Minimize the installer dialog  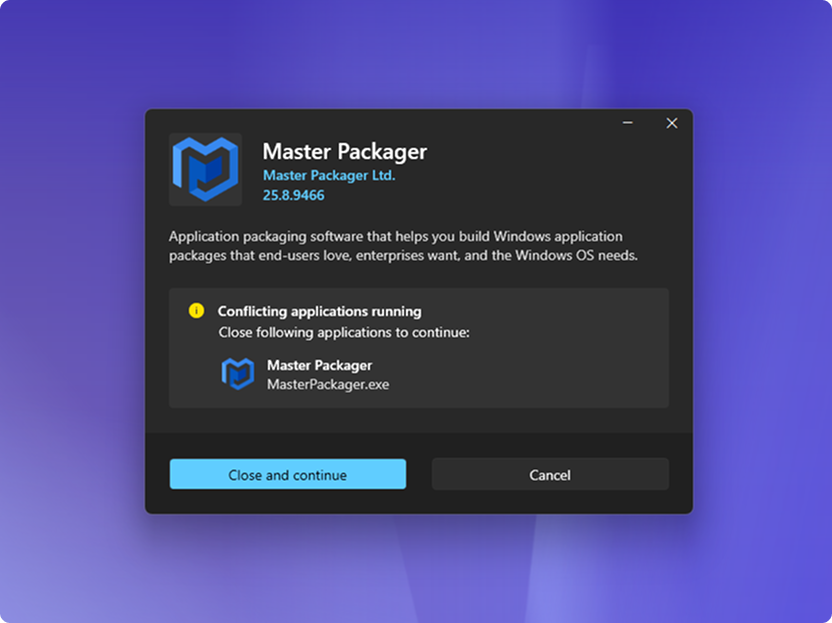628,123
